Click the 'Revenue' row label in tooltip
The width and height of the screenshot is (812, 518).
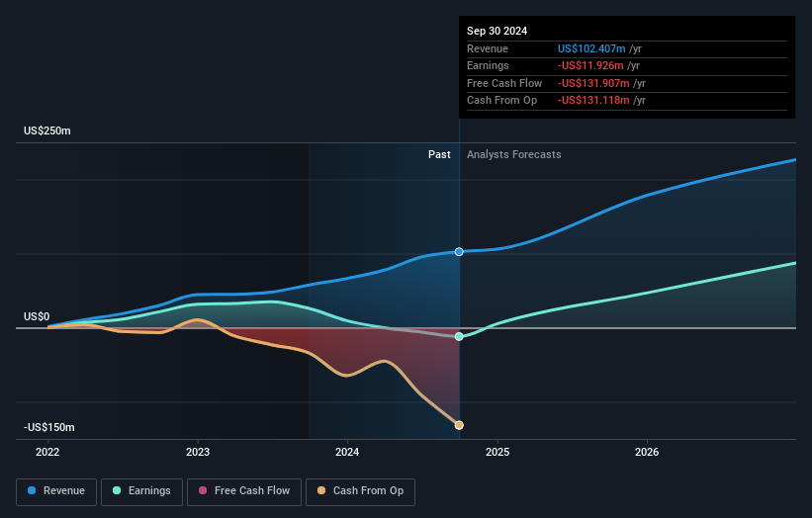tap(488, 48)
